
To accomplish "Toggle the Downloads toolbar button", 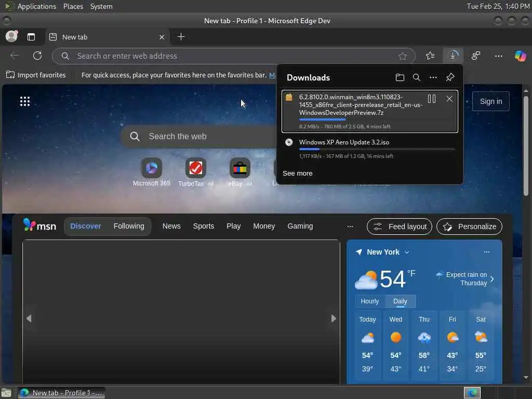I will click(453, 55).
